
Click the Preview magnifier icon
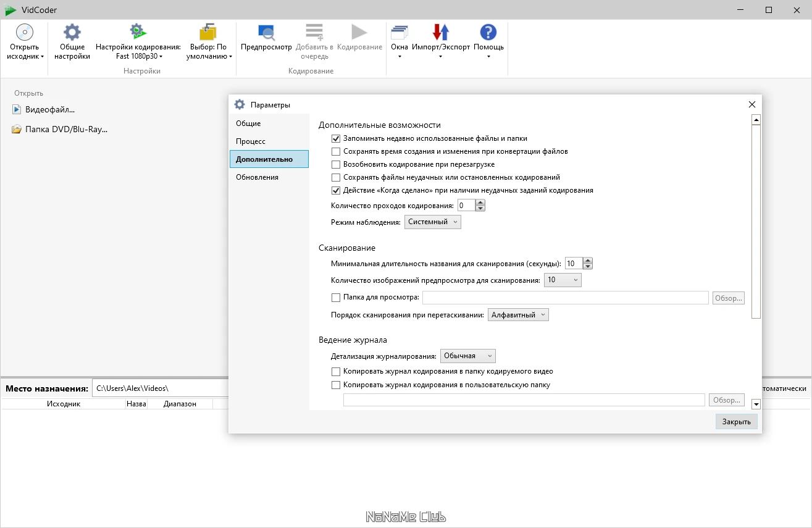(x=266, y=32)
